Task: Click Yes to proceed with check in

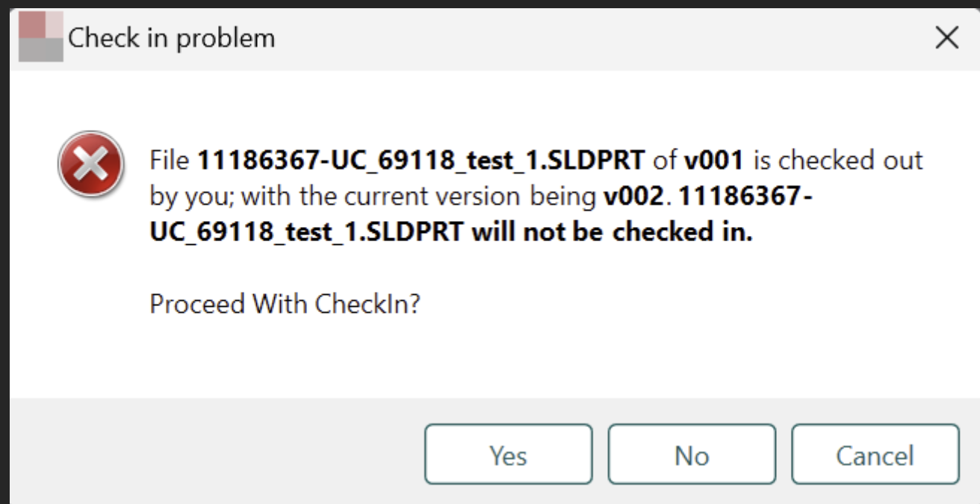Action: click(x=508, y=453)
